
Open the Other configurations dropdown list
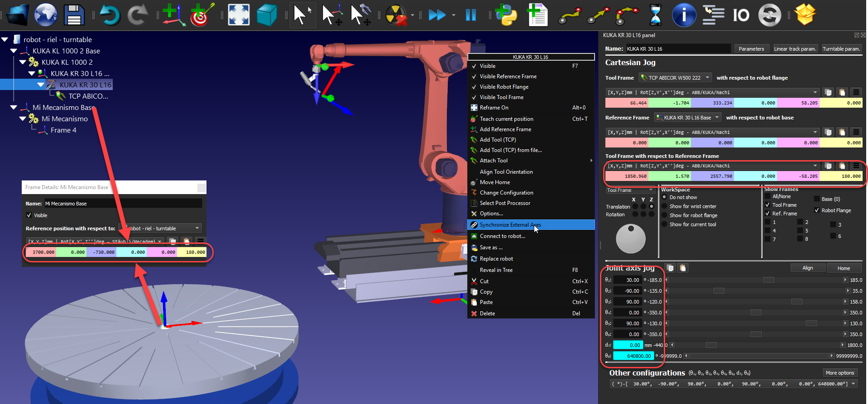pyautogui.click(x=854, y=384)
